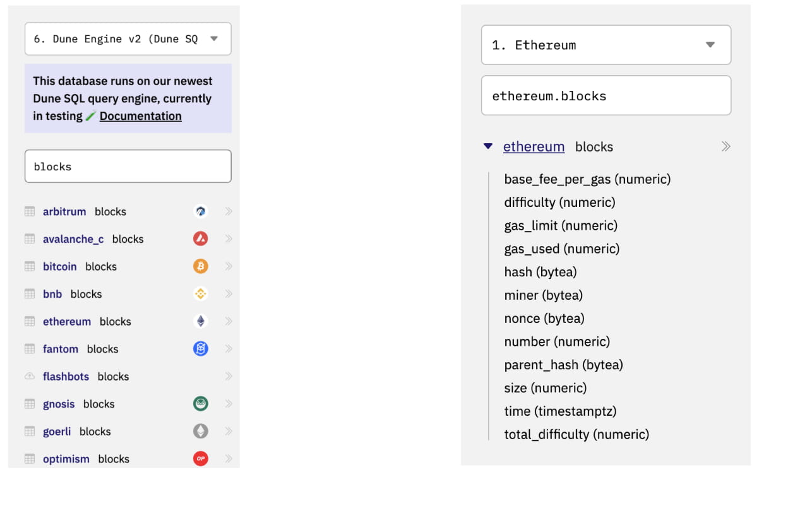
Task: Click the blocks search input field
Action: pos(128,167)
